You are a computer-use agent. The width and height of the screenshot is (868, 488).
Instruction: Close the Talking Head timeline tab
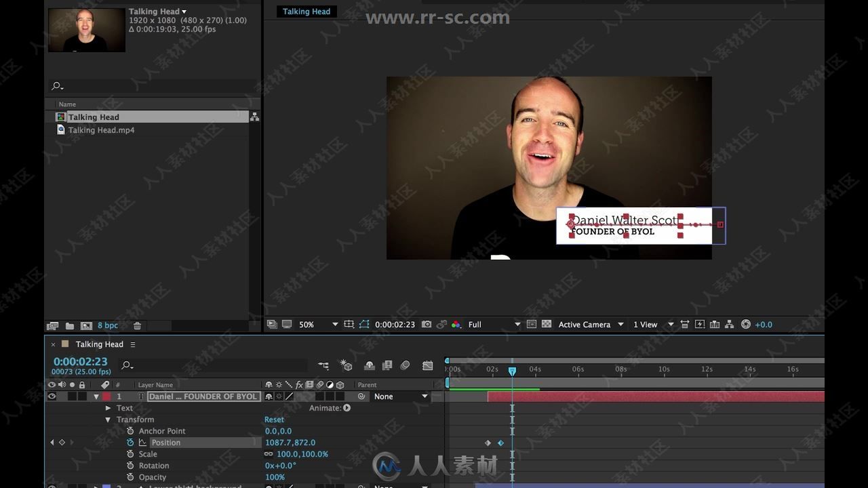[x=53, y=344]
